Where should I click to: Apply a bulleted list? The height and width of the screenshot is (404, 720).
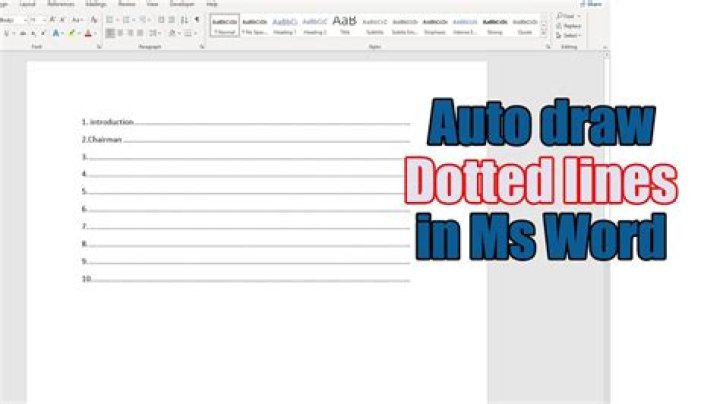[109, 20]
